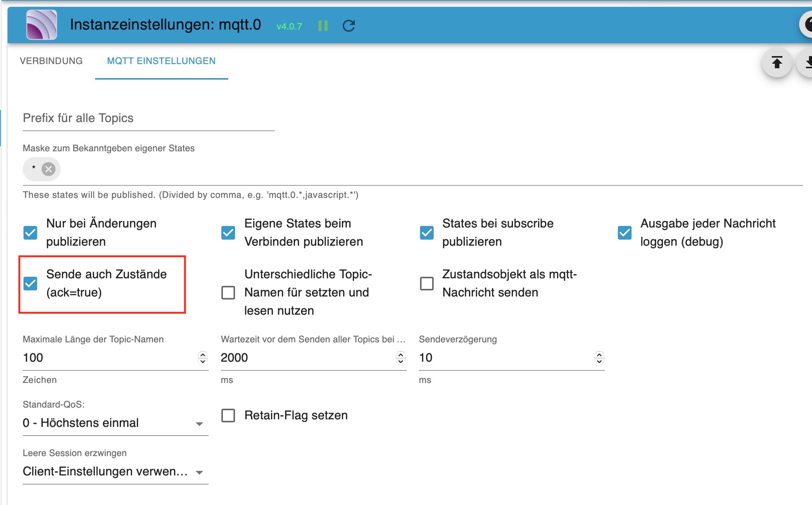The width and height of the screenshot is (812, 505).
Task: Restart the instance with reload icon
Action: coord(349,26)
